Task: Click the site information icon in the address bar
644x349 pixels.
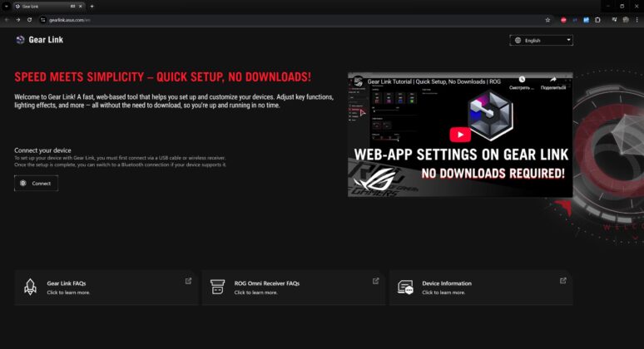Action: (42, 20)
